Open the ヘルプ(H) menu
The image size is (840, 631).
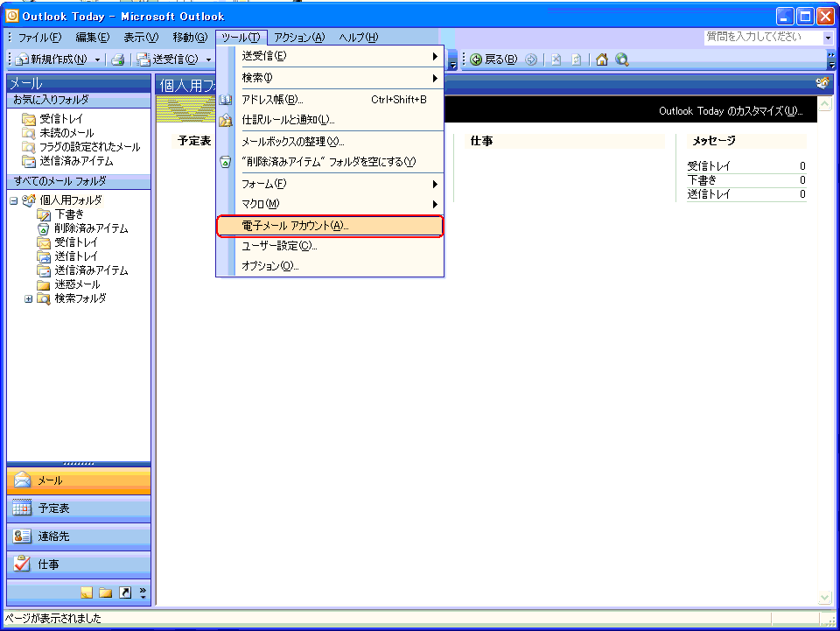[359, 38]
